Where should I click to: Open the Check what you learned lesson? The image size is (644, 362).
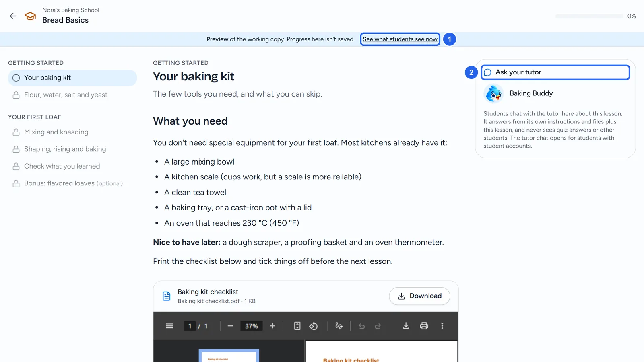(x=72, y=166)
